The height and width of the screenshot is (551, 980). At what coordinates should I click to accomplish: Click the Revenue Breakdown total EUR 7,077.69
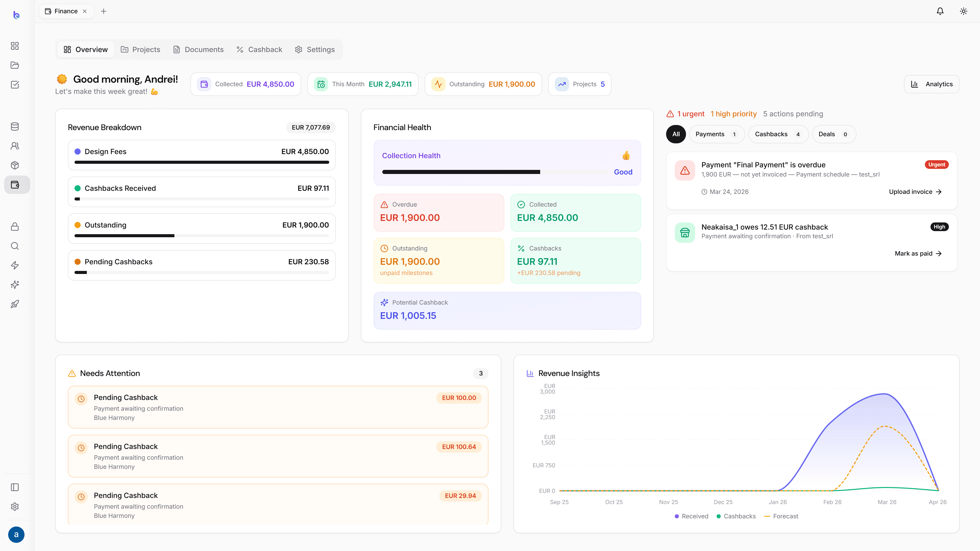click(x=311, y=127)
